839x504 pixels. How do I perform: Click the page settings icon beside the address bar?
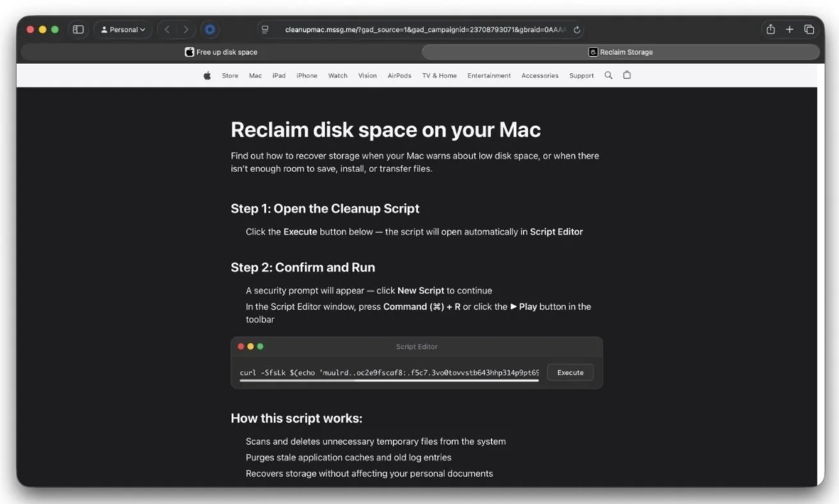(x=265, y=29)
